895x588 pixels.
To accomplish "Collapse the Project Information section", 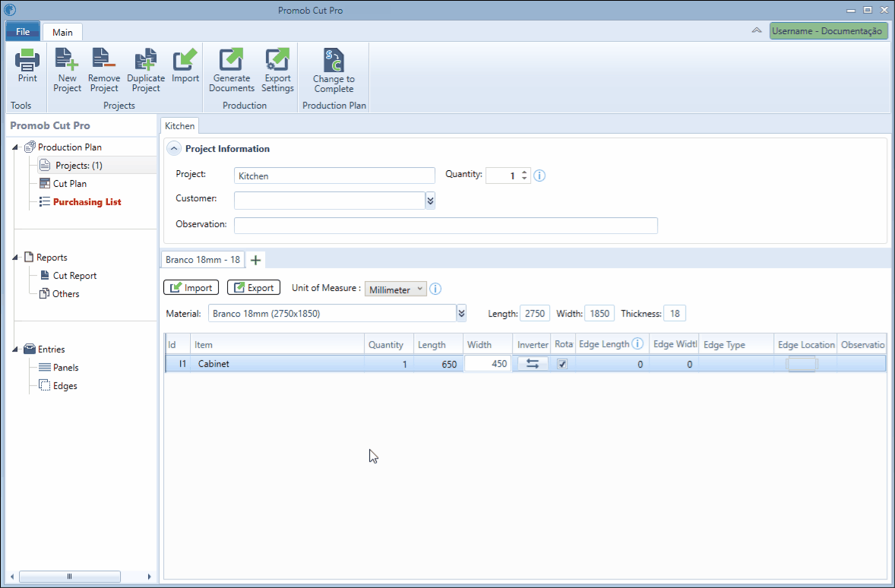I will pyautogui.click(x=173, y=148).
